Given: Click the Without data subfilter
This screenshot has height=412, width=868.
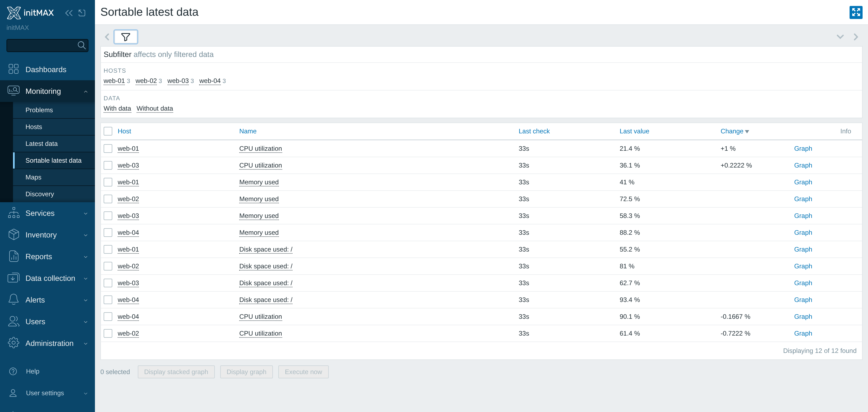Looking at the screenshot, I should [x=155, y=108].
